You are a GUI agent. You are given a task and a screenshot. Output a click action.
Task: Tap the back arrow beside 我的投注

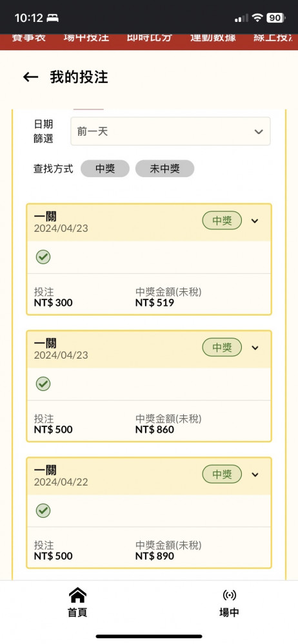coord(30,77)
